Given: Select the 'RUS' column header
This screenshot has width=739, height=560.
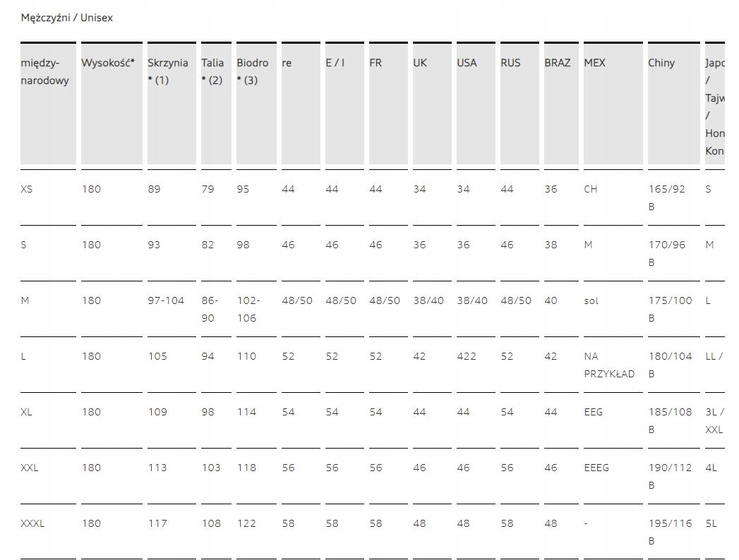Looking at the screenshot, I should [510, 63].
